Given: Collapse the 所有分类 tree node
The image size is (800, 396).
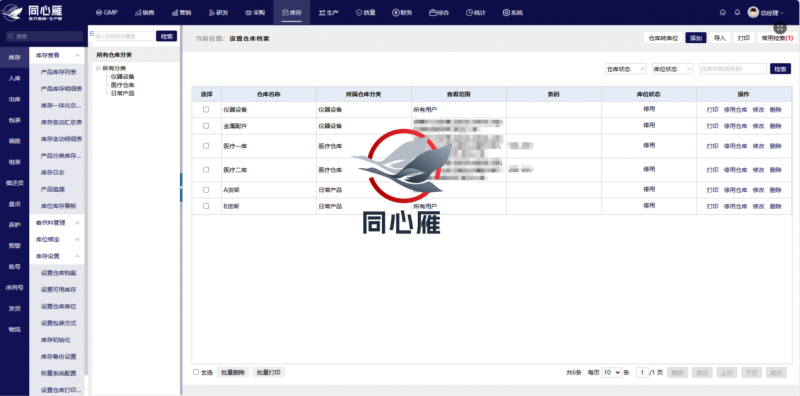Looking at the screenshot, I should pyautogui.click(x=98, y=68).
